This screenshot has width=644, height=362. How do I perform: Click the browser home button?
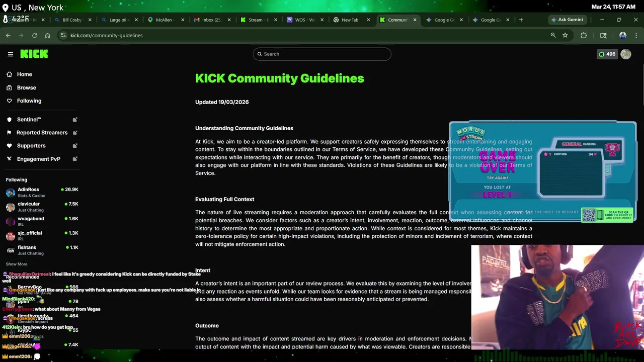pyautogui.click(x=47, y=35)
